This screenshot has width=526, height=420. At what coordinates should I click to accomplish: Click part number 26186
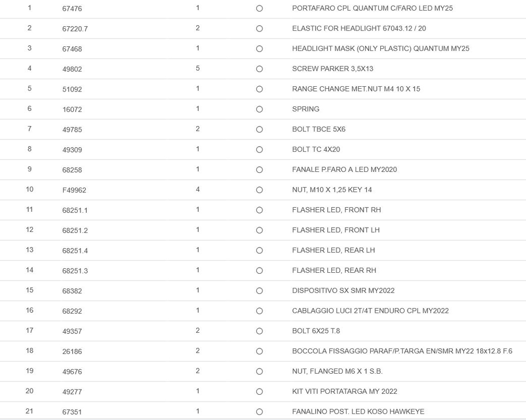click(72, 351)
